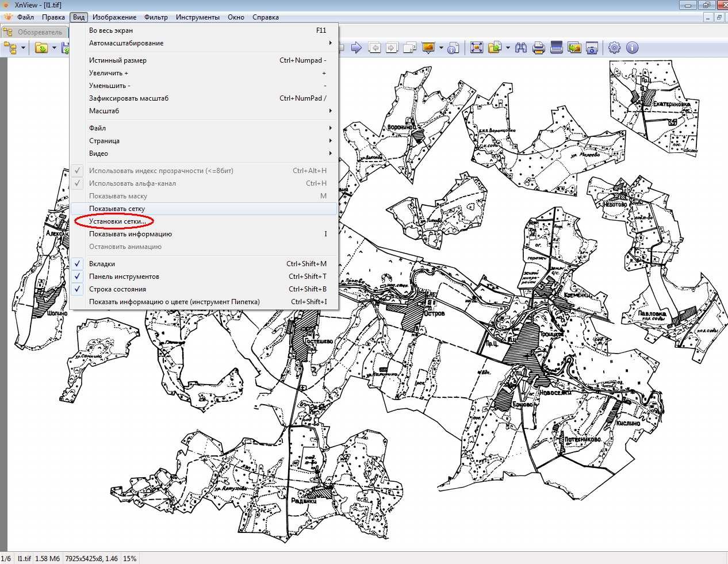728x564 pixels.
Task: Open dropdown arrow beside browser tree icon
Action: 24,48
